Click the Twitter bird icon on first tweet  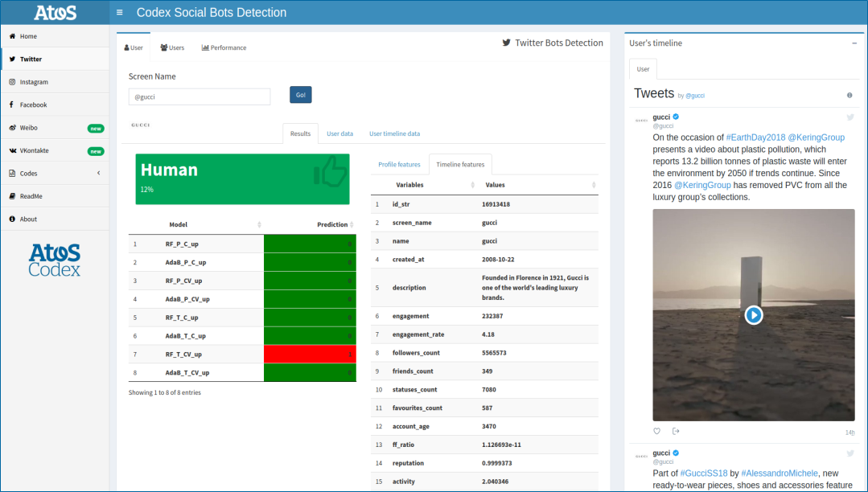point(850,117)
